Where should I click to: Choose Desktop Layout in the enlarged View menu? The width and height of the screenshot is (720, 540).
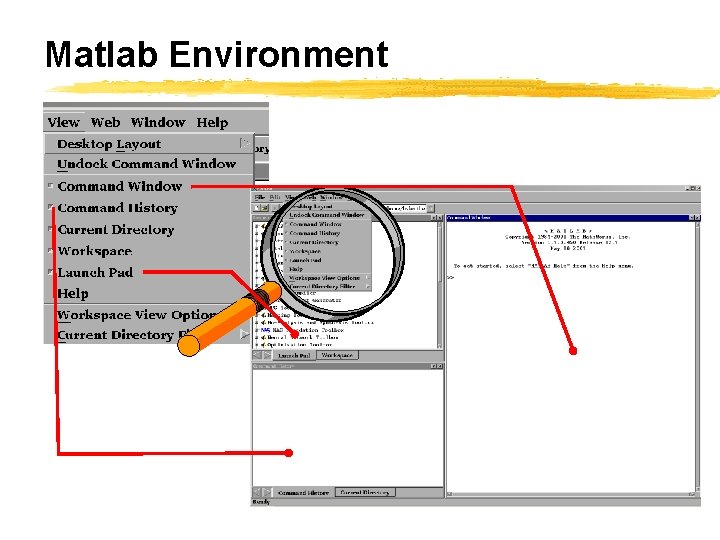149,144
